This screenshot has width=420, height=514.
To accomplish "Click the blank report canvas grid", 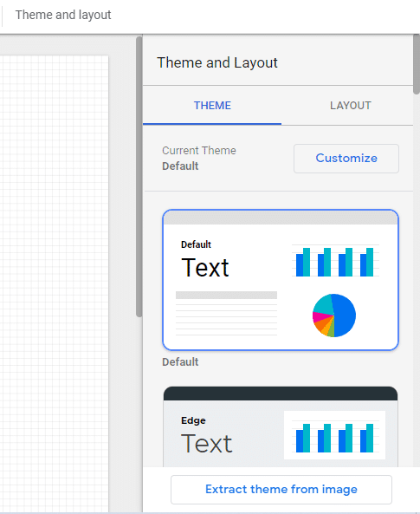I will [54, 282].
